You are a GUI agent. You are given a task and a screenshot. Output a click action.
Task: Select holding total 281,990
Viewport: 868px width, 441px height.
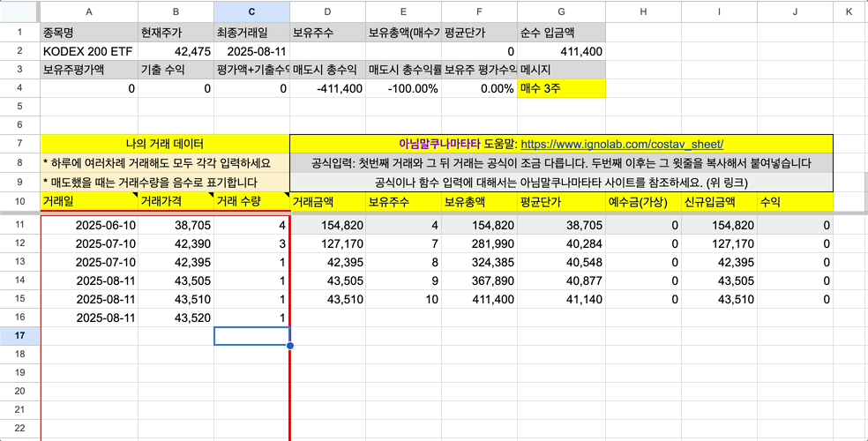tap(479, 243)
